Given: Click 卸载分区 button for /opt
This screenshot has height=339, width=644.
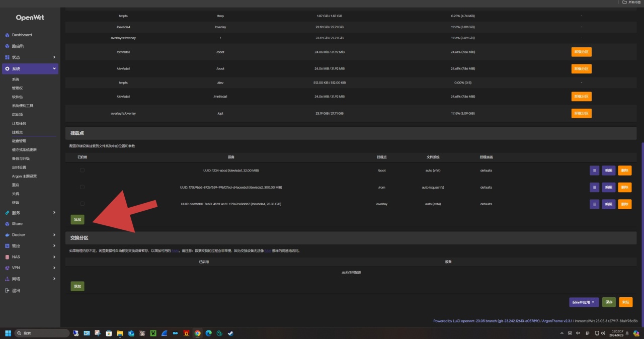Looking at the screenshot, I should (x=581, y=114).
